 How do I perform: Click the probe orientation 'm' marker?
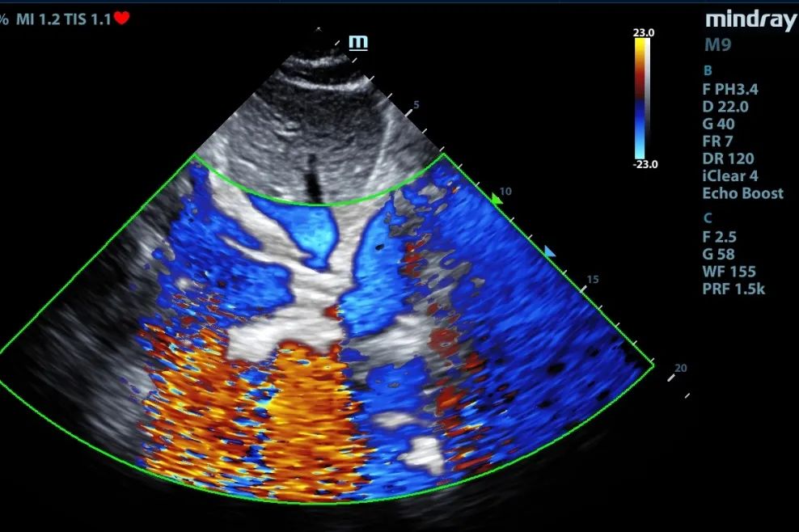pyautogui.click(x=357, y=42)
